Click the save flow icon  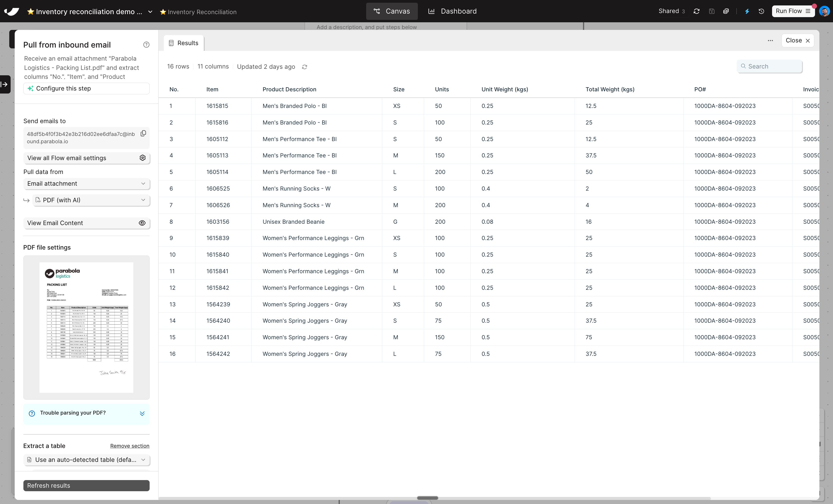pyautogui.click(x=712, y=11)
